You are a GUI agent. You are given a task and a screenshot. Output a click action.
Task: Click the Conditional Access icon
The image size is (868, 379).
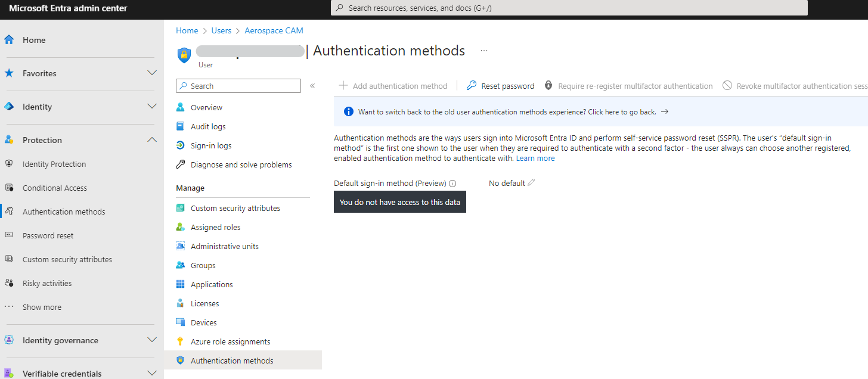(9, 188)
